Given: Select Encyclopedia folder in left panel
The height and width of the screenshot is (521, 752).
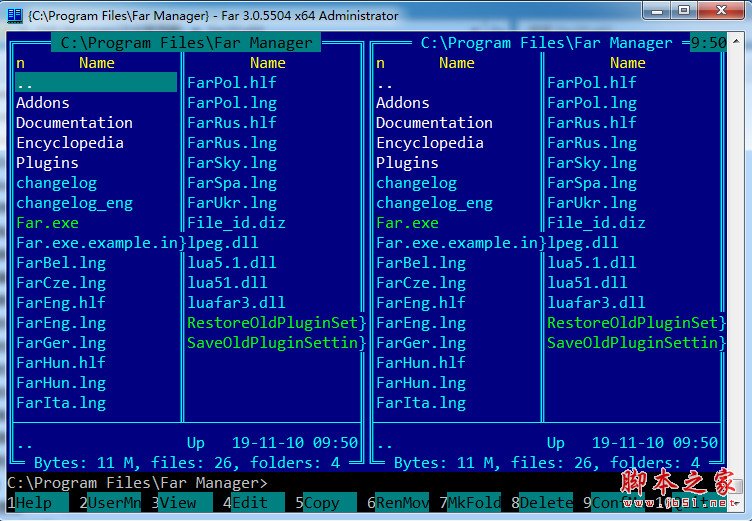Looking at the screenshot, I should coord(70,143).
